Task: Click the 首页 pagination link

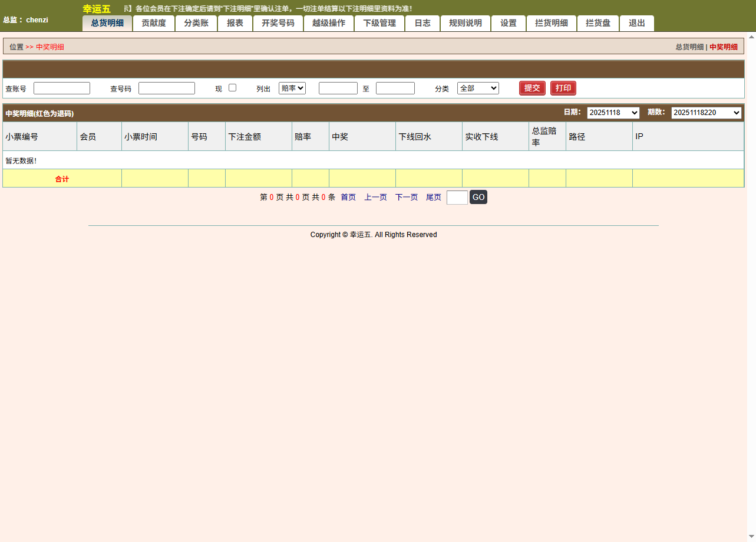Action: click(348, 198)
